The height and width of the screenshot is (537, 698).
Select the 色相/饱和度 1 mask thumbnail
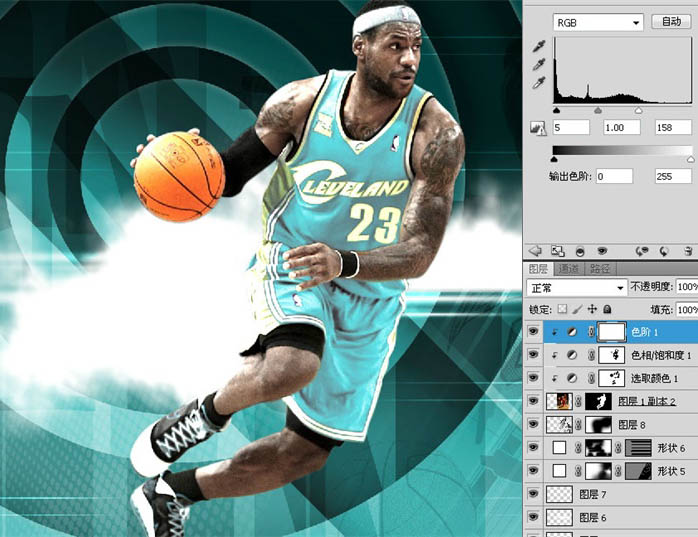tap(612, 355)
